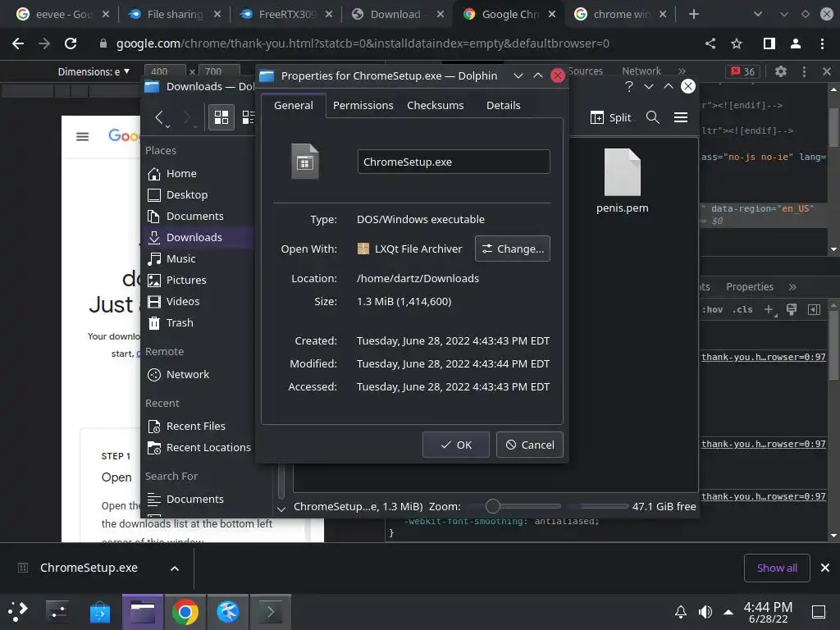Click the Chrome share page icon
The image size is (840, 630).
coord(710,43)
